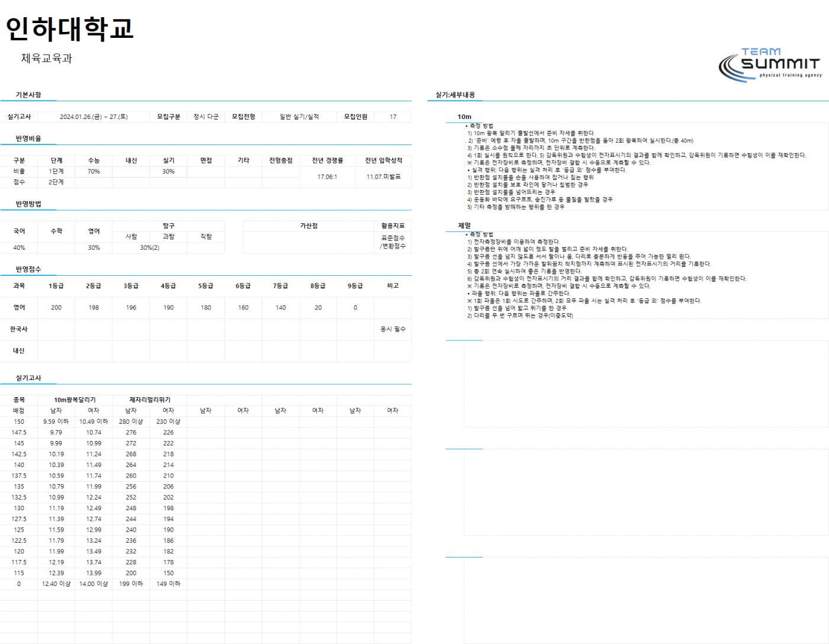Click the shuttle run time 10.79
This screenshot has height=644, width=829.
point(56,487)
